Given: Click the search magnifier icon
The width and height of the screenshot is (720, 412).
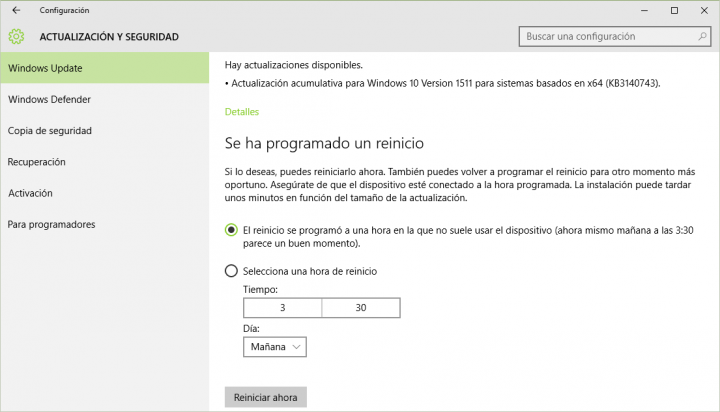Looking at the screenshot, I should pyautogui.click(x=702, y=36).
